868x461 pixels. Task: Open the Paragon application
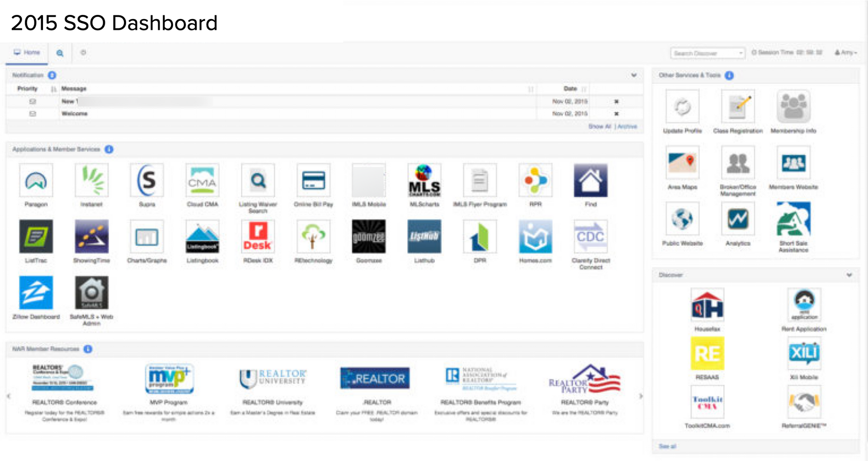[36, 181]
